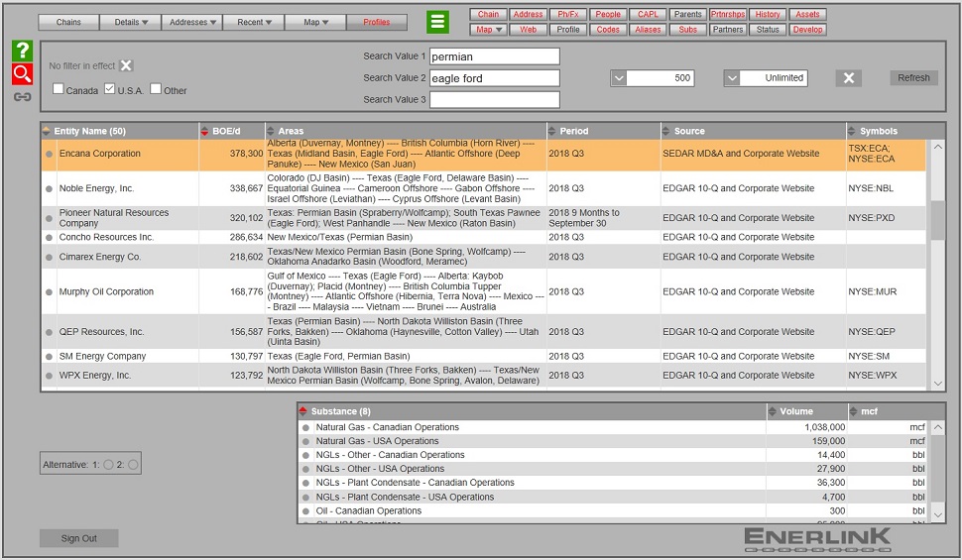Click the Search Value 2 field
Screen dimensions: 962x560
pos(495,78)
